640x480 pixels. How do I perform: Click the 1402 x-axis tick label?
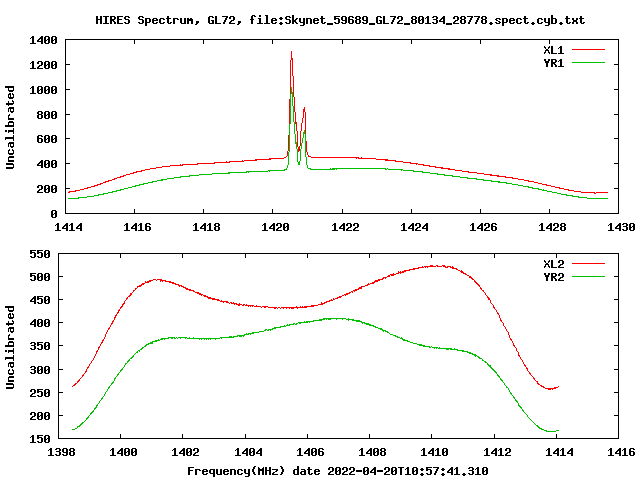pyautogui.click(x=185, y=452)
